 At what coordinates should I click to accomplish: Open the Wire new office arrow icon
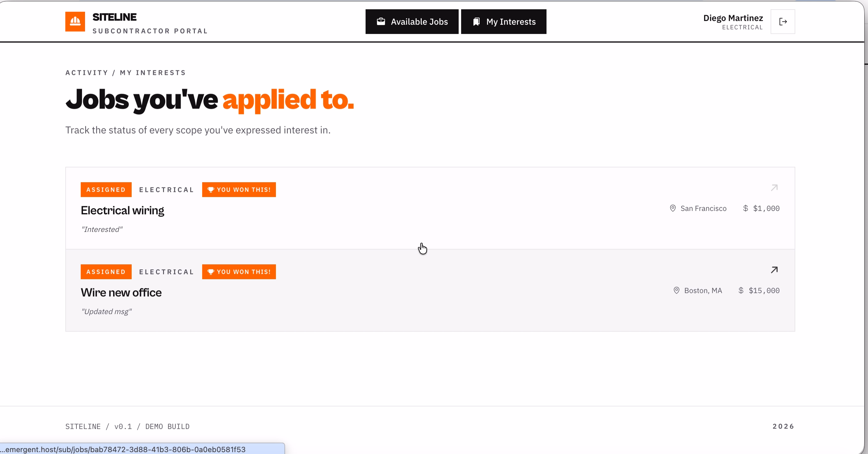[x=774, y=270]
